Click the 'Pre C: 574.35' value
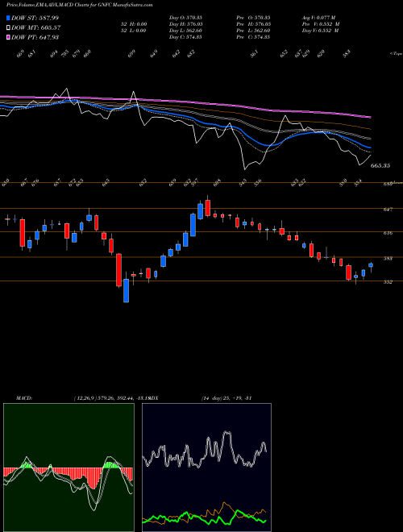The image size is (403, 532). [253, 37]
